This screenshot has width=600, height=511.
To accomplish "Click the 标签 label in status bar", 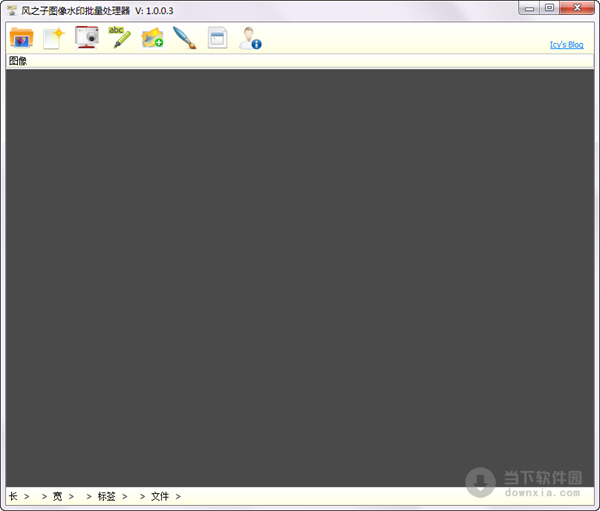I will [106, 496].
